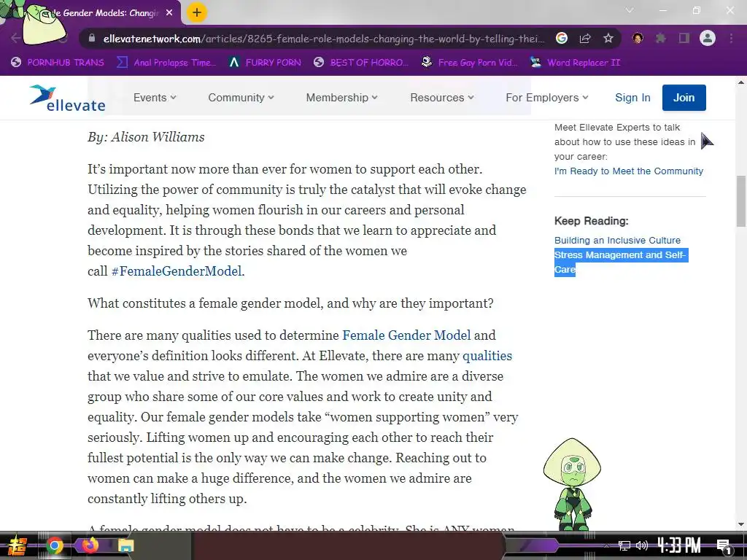747x560 pixels.
Task: Expand the Resources menu
Action: [442, 98]
